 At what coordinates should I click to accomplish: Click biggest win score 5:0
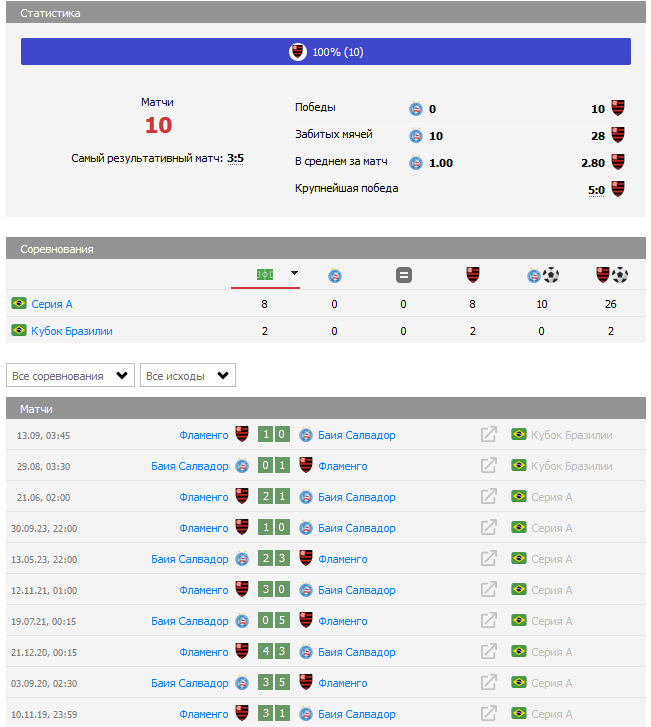coord(596,189)
